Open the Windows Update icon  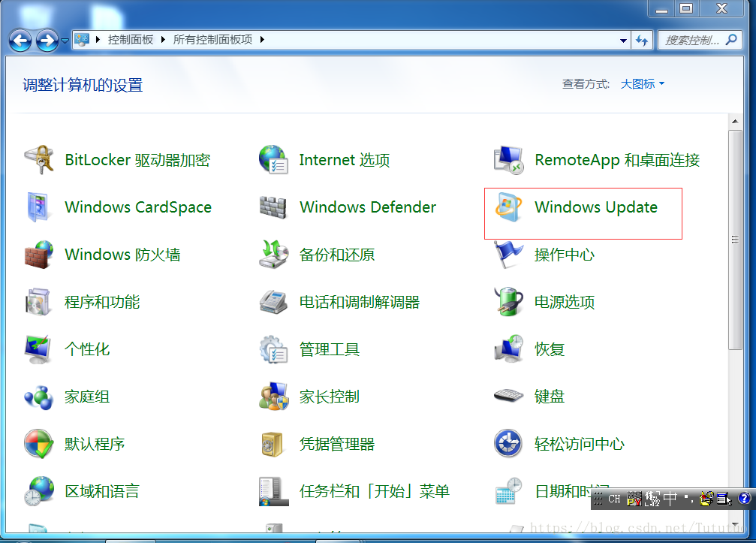(509, 207)
